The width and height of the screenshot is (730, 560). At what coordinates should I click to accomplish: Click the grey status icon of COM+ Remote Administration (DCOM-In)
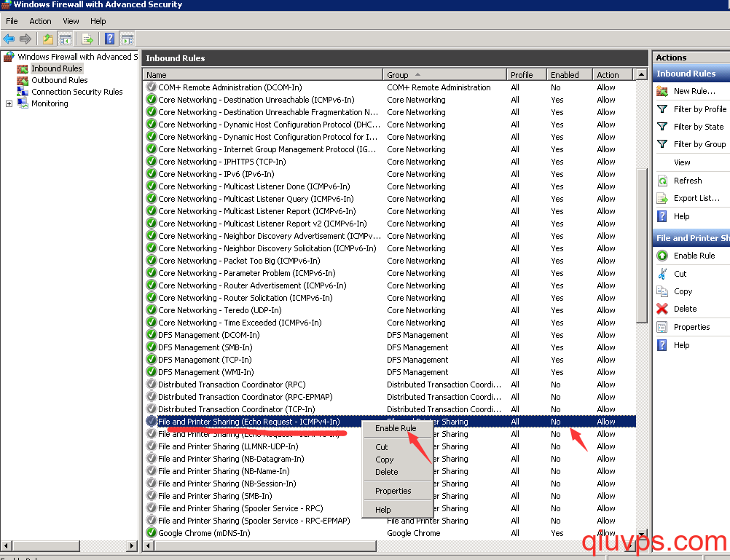(152, 87)
